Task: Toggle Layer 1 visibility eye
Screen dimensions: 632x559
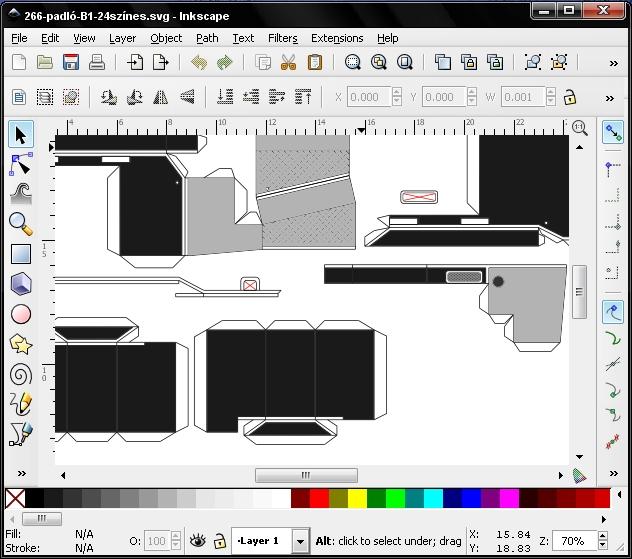Action: [x=197, y=541]
